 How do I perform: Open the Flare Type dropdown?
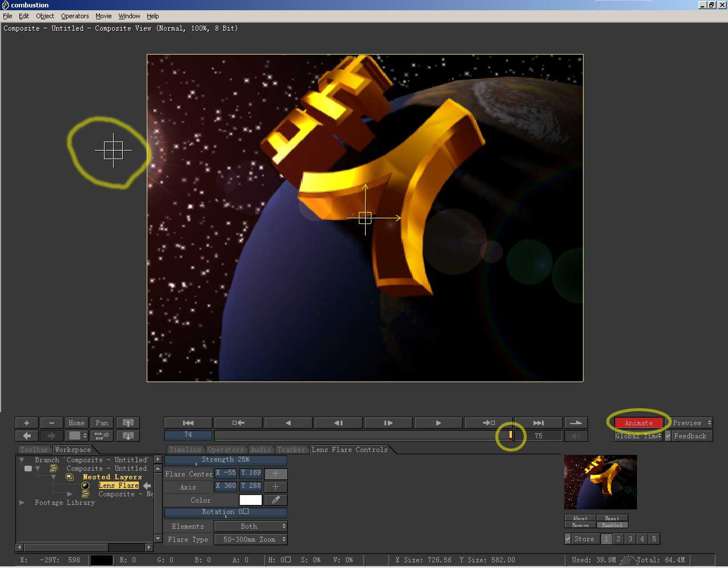(250, 540)
